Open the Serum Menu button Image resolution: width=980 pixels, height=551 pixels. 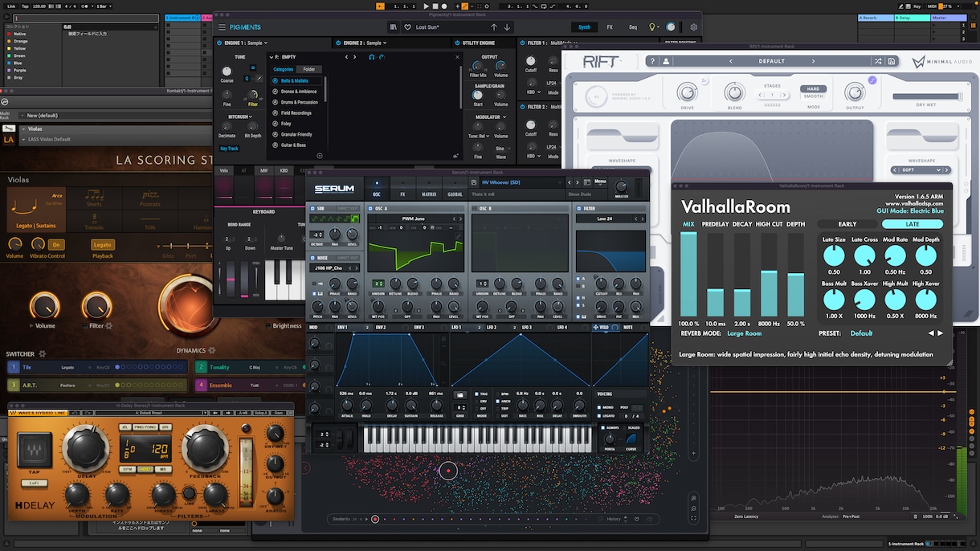(600, 182)
